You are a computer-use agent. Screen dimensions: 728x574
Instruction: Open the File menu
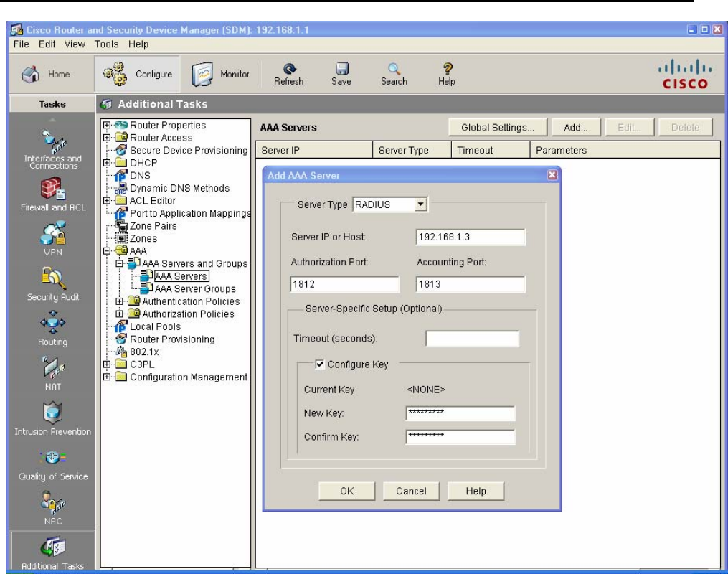(22, 44)
